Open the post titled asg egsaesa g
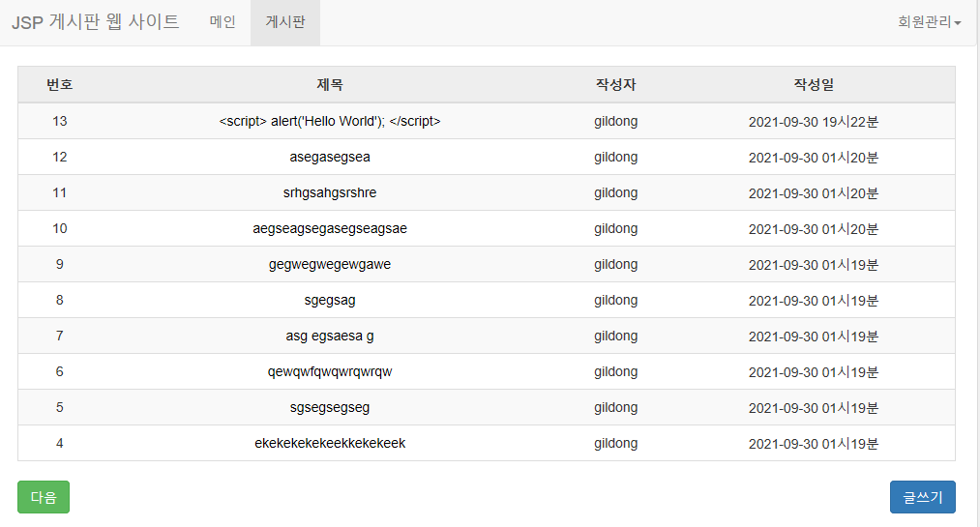Screen dimensions: 980x527 [x=330, y=336]
